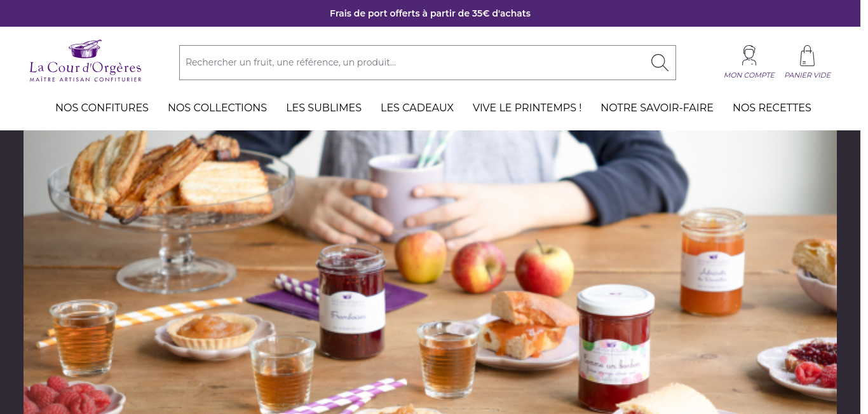Click the orange apricot jam jar image
The width and height of the screenshot is (868, 414).
712,261
